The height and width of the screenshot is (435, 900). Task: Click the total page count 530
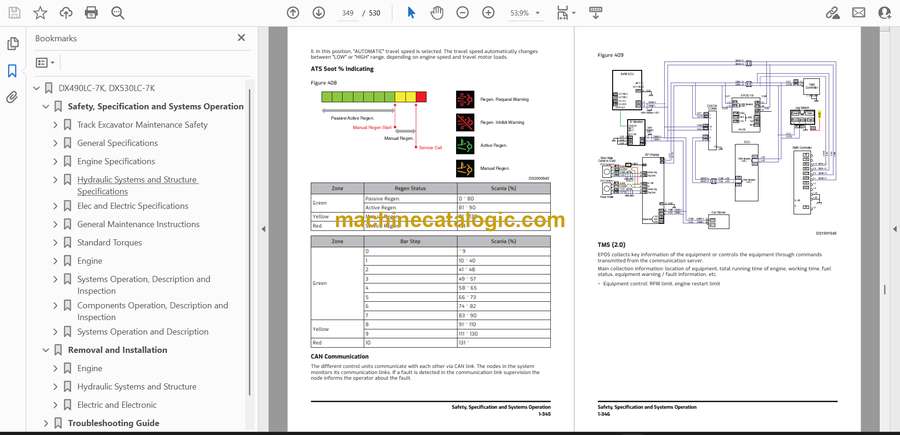pos(374,13)
